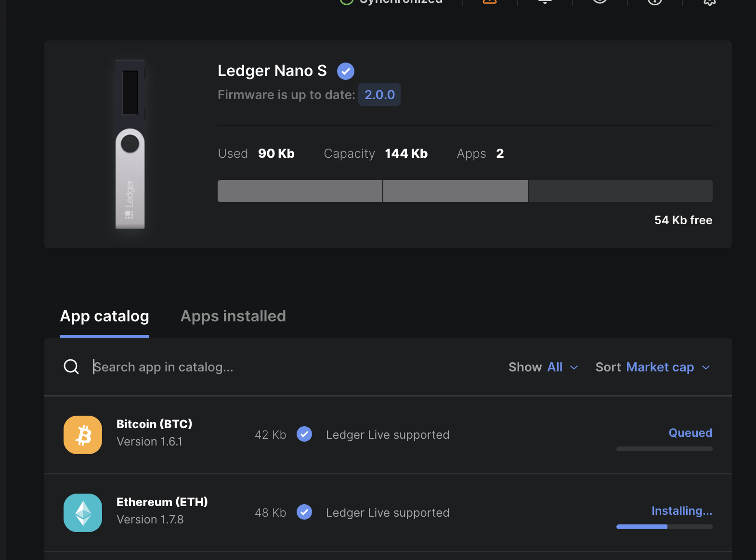The width and height of the screenshot is (756, 560).
Task: Select the App catalog tab
Action: point(104,316)
